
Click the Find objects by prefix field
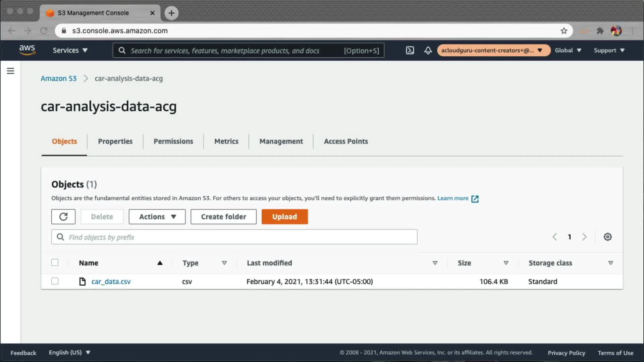pos(235,237)
